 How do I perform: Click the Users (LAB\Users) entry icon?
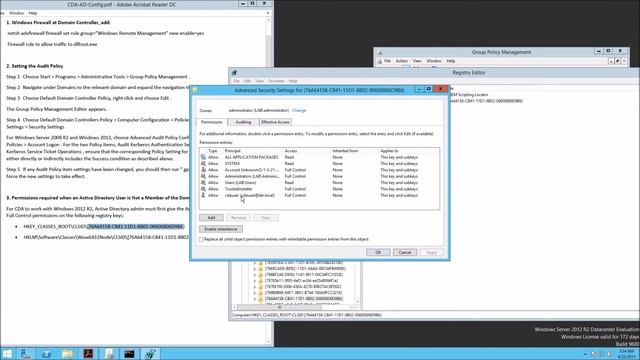203,182
